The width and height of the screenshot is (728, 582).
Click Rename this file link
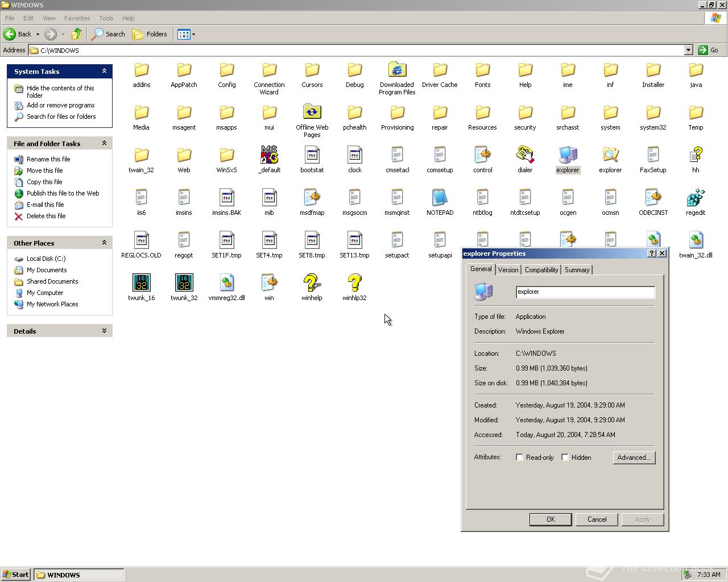coord(48,159)
